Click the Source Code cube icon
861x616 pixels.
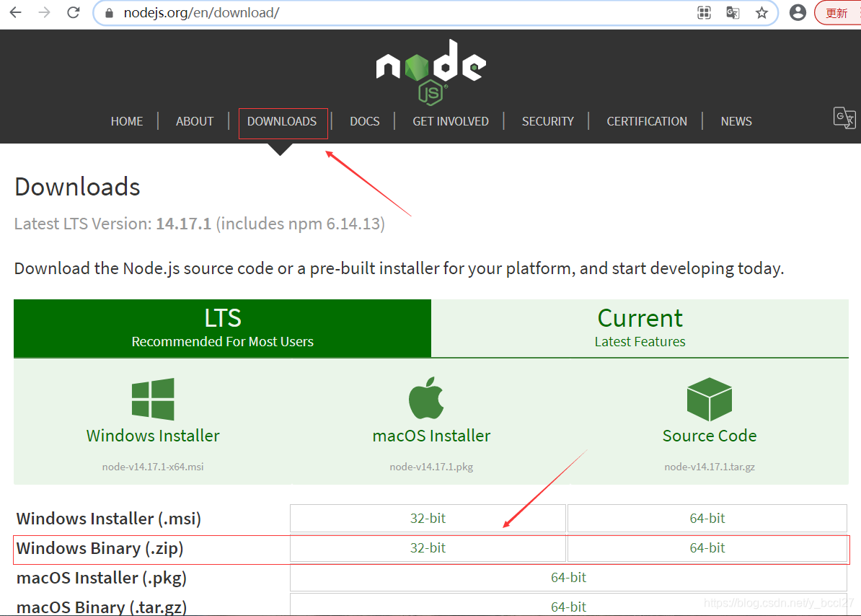[710, 399]
